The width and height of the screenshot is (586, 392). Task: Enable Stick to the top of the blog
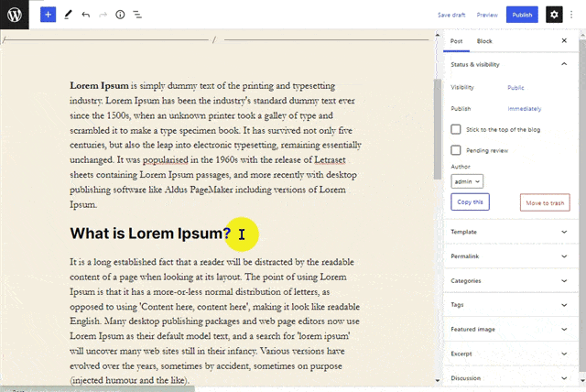click(x=456, y=129)
